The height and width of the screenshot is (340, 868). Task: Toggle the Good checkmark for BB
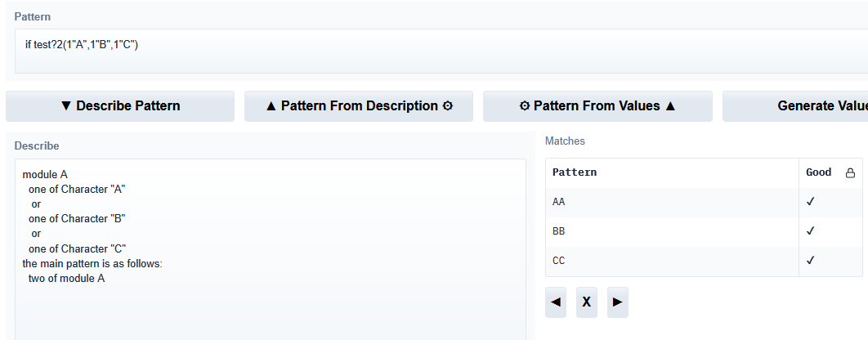coord(811,231)
